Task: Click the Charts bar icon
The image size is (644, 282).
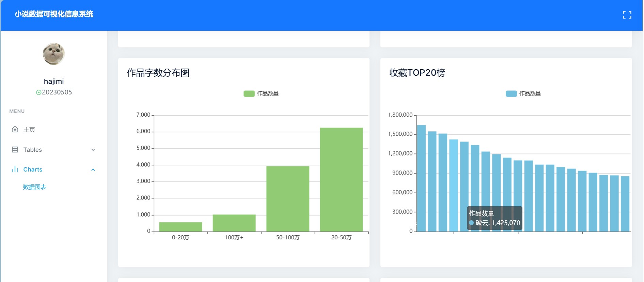Action: [15, 169]
